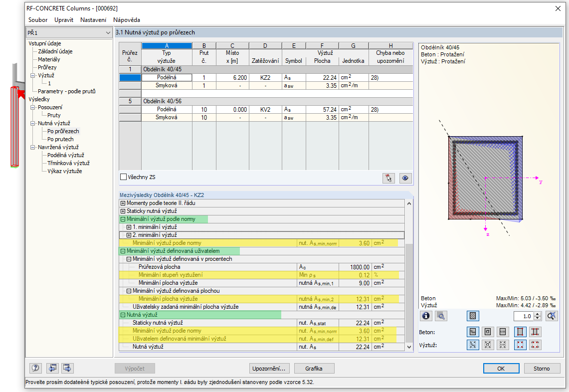569x392 pixels.
Task: Click the Grafika button
Action: [314, 369]
